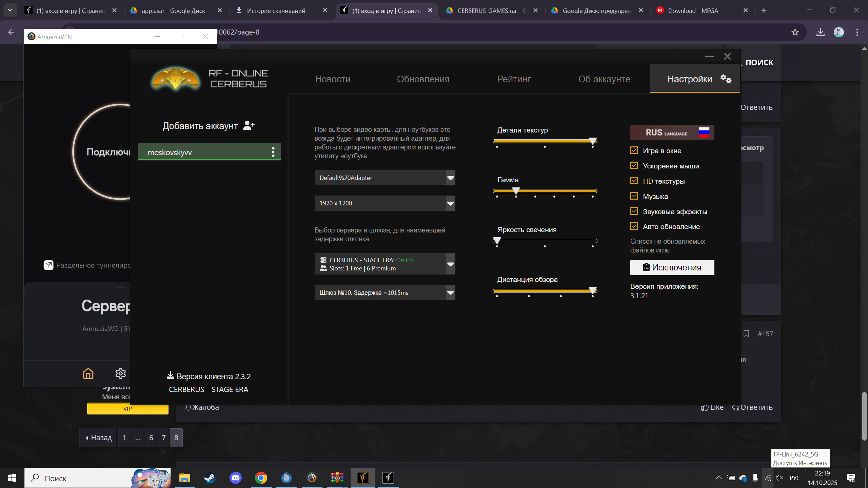Switch to the Новости tab
Image resolution: width=868 pixels, height=488 pixels.
pos(333,79)
